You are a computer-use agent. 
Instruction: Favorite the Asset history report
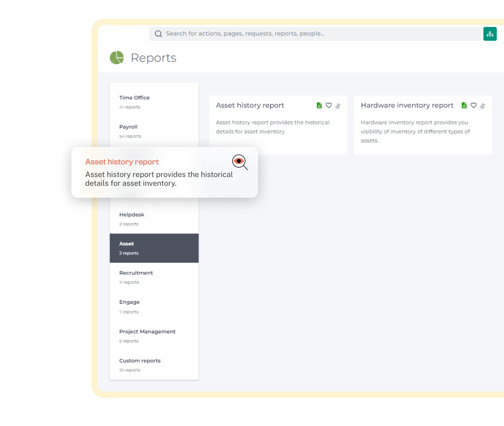[x=328, y=105]
